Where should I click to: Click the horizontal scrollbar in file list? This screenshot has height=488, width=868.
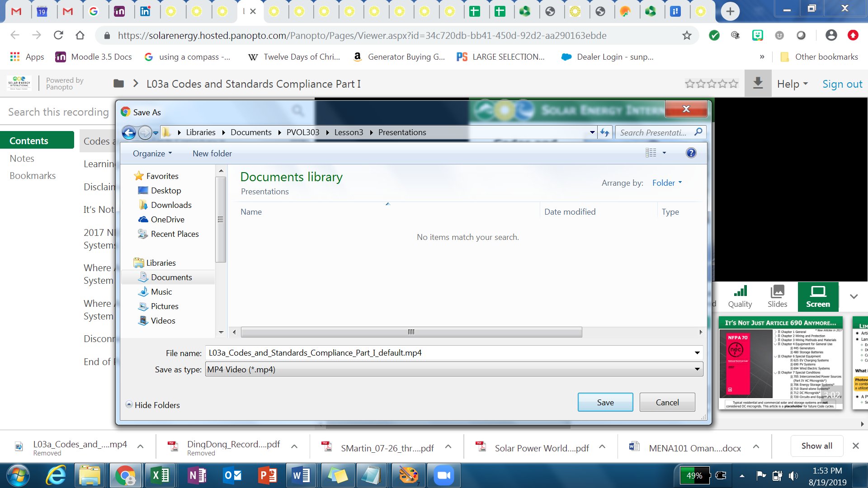[411, 332]
